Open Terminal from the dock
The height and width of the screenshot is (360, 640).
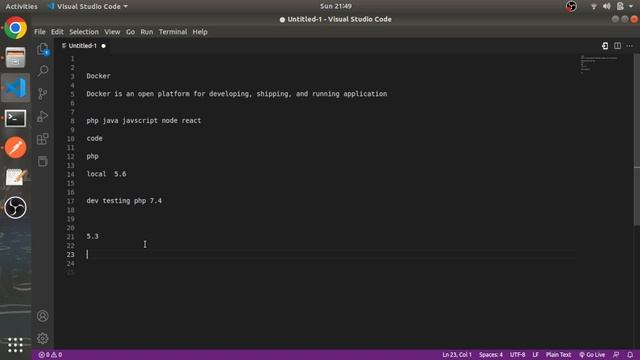click(16, 118)
